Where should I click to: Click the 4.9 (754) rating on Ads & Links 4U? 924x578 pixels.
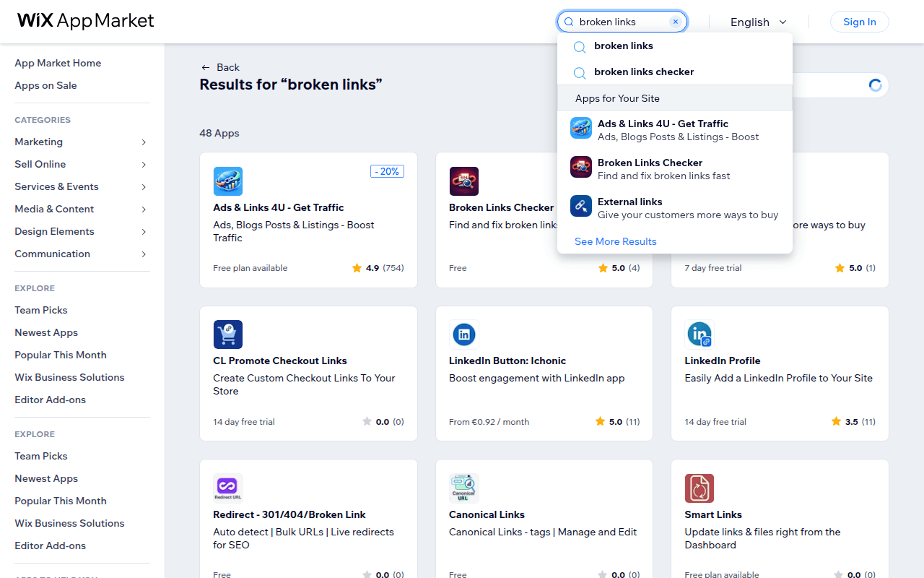click(378, 268)
